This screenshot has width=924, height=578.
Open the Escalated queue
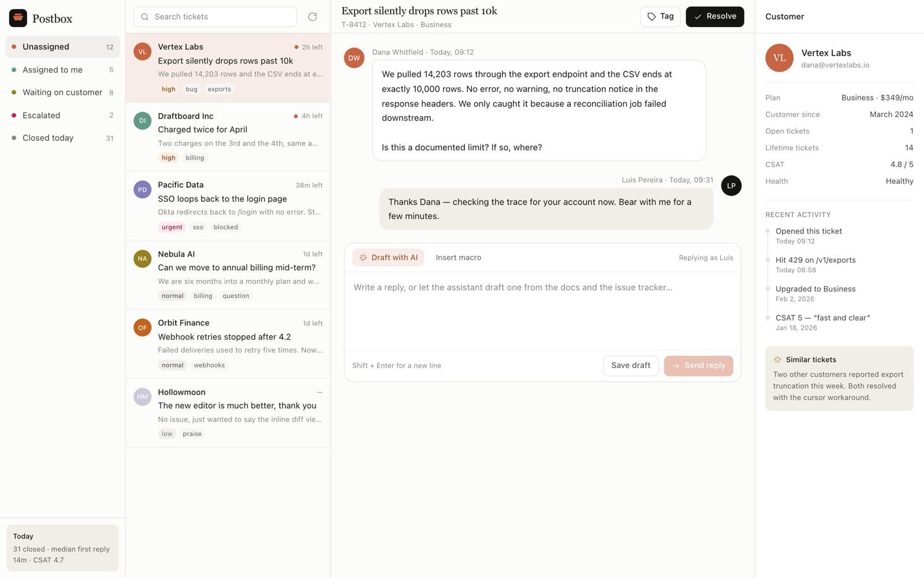point(62,116)
